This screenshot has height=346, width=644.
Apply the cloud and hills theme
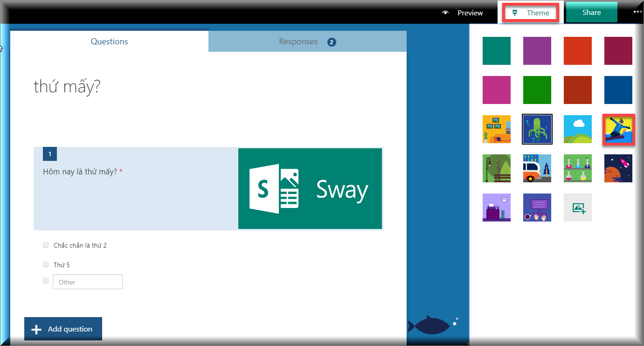pos(578,129)
